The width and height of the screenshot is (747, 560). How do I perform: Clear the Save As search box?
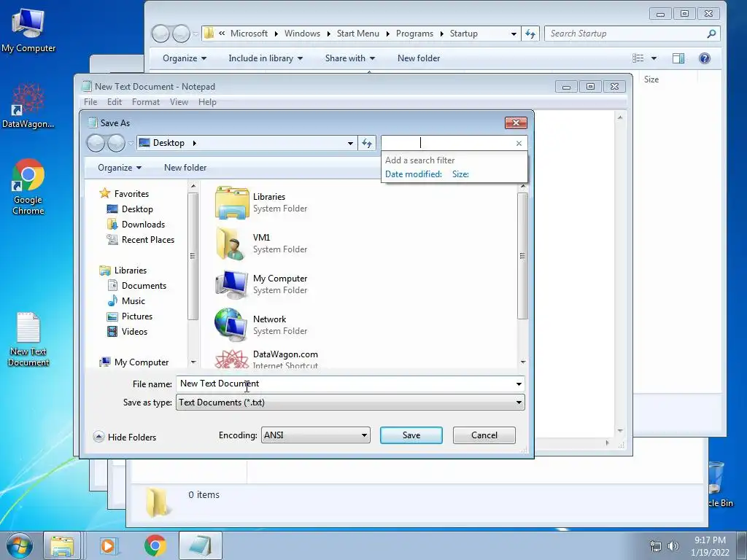519,144
